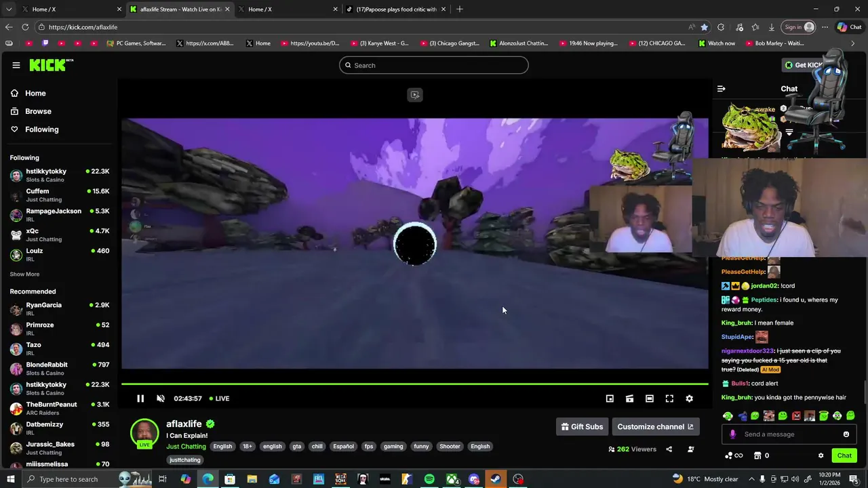Open Steam from taskbar
The width and height of the screenshot is (868, 488).
(496, 479)
